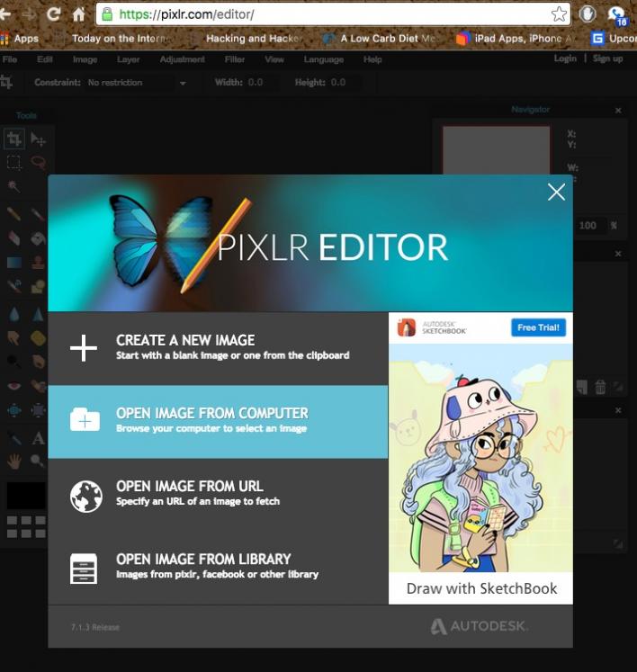This screenshot has width=637, height=672.
Task: Go to browser home page
Action: (x=78, y=14)
